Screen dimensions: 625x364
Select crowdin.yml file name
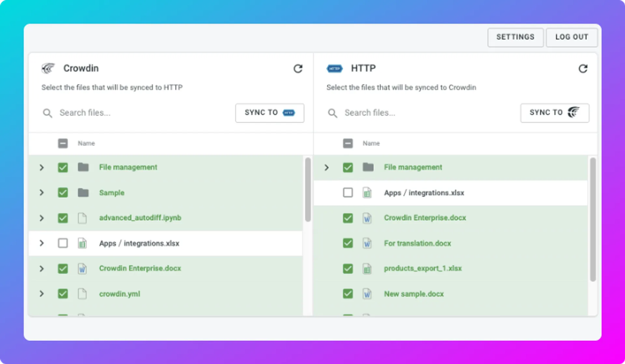click(119, 294)
